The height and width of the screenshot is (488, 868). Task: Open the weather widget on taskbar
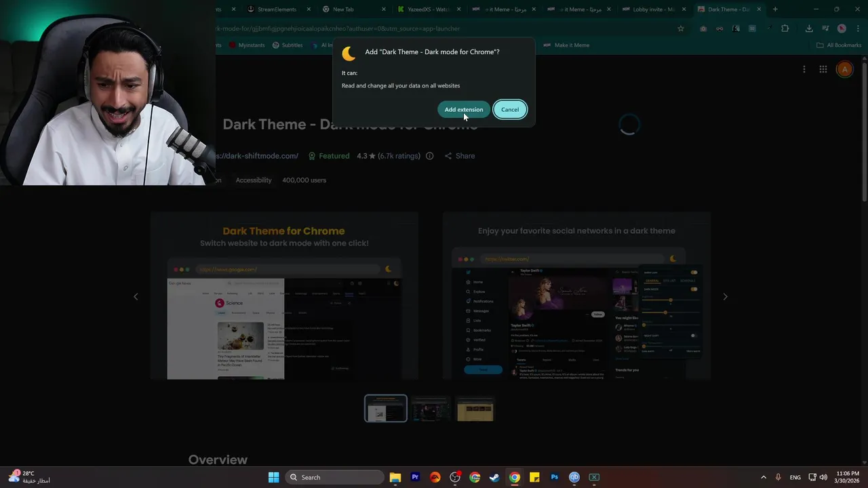pos(28,477)
